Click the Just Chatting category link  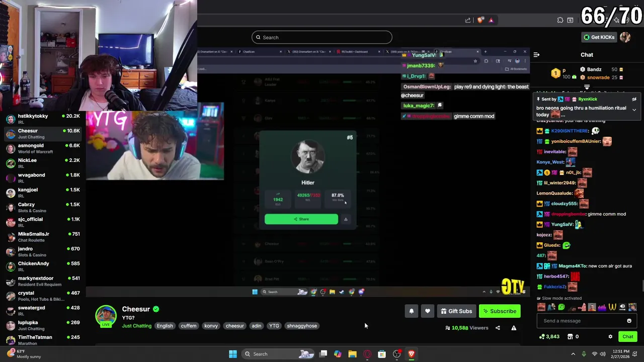pyautogui.click(x=136, y=326)
